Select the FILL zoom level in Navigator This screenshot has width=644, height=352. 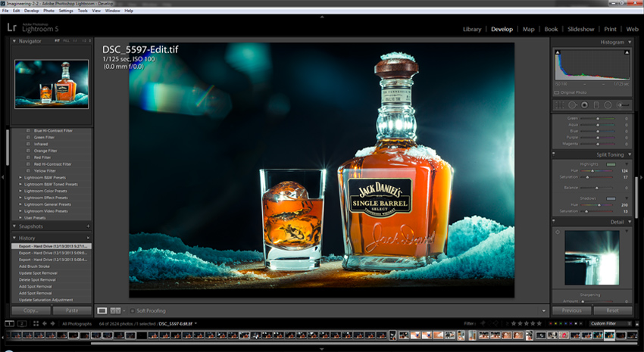click(66, 41)
